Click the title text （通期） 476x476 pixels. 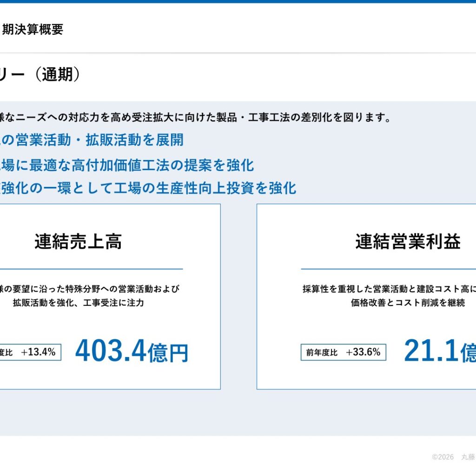click(57, 74)
